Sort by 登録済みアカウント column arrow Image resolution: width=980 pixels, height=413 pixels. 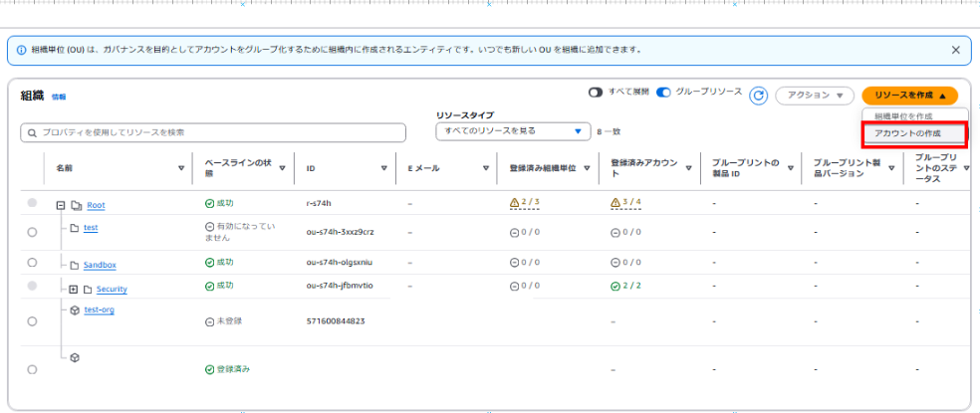689,168
